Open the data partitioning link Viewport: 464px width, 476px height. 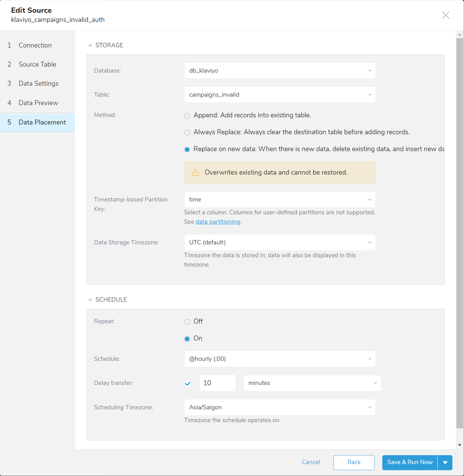218,222
